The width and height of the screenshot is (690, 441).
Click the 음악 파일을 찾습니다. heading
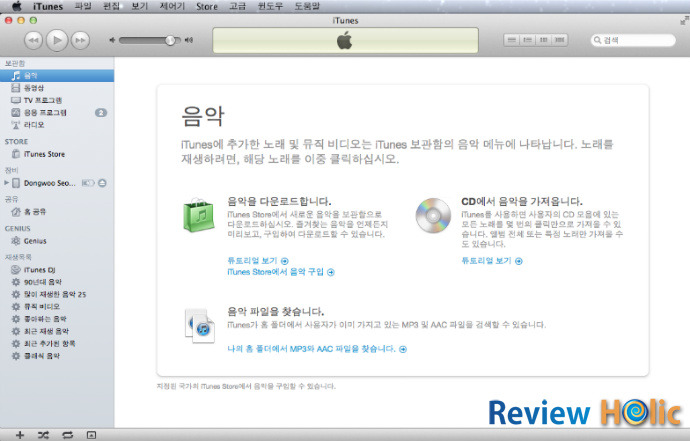[x=276, y=312]
